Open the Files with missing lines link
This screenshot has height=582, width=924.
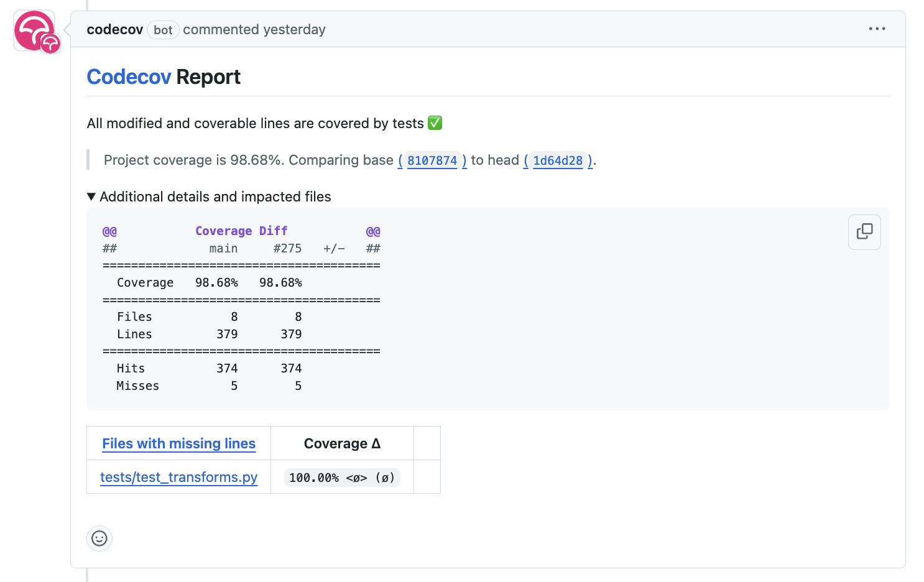[x=179, y=443]
